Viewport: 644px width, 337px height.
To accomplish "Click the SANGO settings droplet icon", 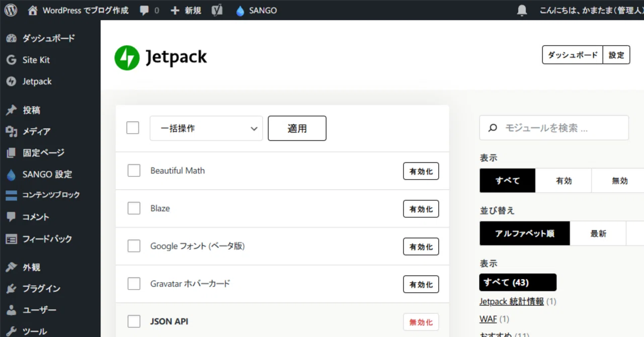I will pos(11,175).
